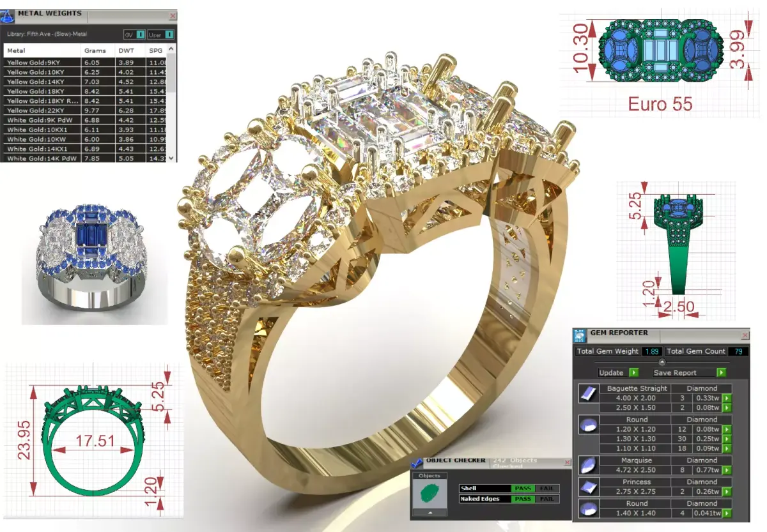Click FAIL indicator for Shell check

point(546,489)
